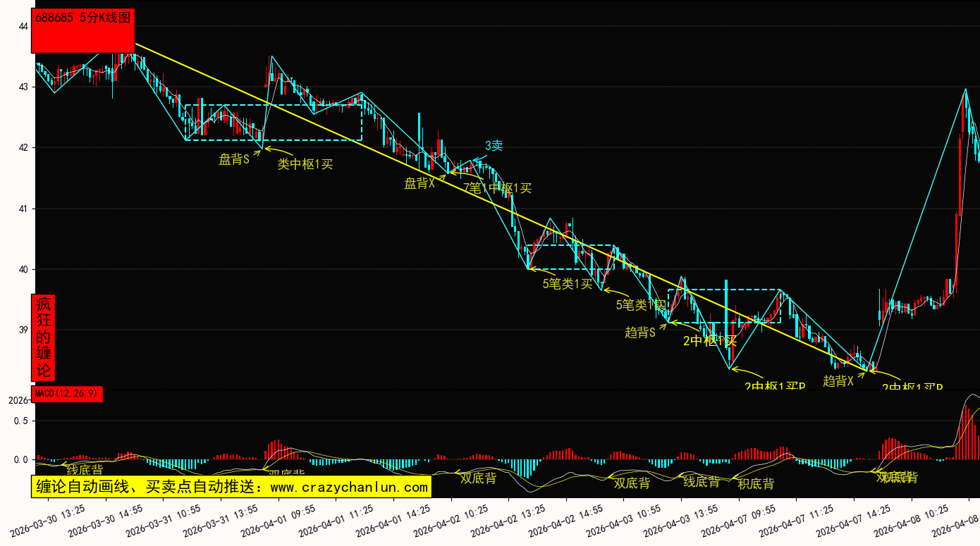Click the price spike peak near 43 at right
980x546 pixels.
click(965, 89)
